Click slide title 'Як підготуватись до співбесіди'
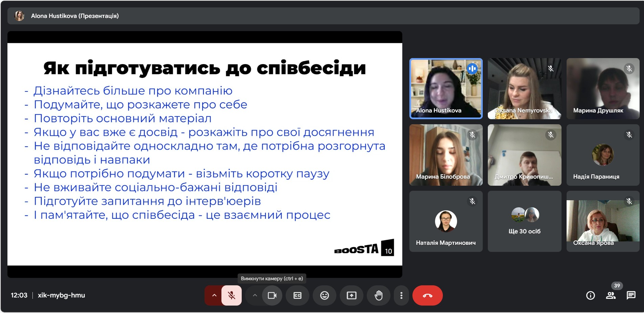Screen dimensions: 644x313 click(x=205, y=68)
